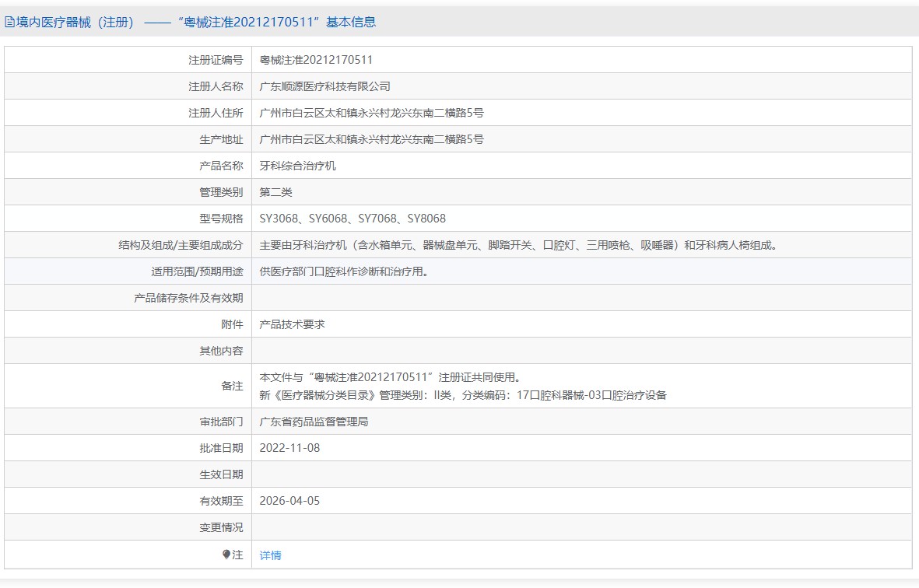Select the 适用范围/预期用途 label
This screenshot has width=919, height=588.
197,271
